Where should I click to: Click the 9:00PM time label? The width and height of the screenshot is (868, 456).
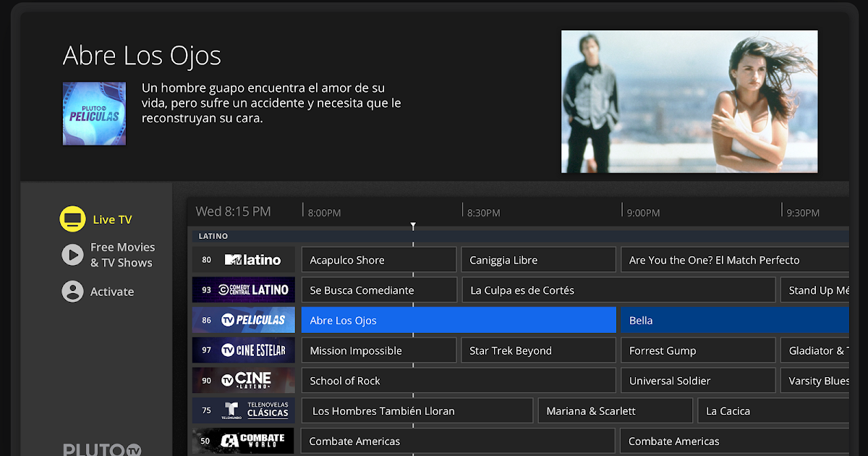(x=644, y=213)
